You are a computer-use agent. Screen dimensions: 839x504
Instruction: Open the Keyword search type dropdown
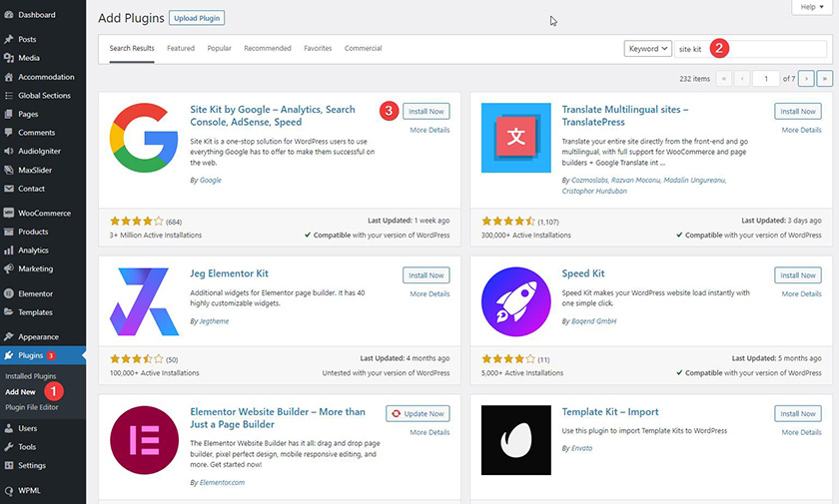click(647, 49)
